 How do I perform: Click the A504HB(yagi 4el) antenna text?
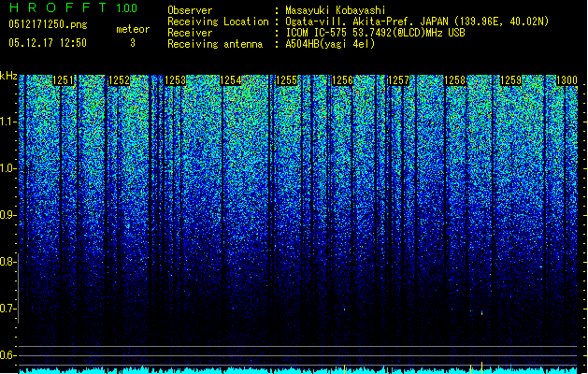pos(330,44)
